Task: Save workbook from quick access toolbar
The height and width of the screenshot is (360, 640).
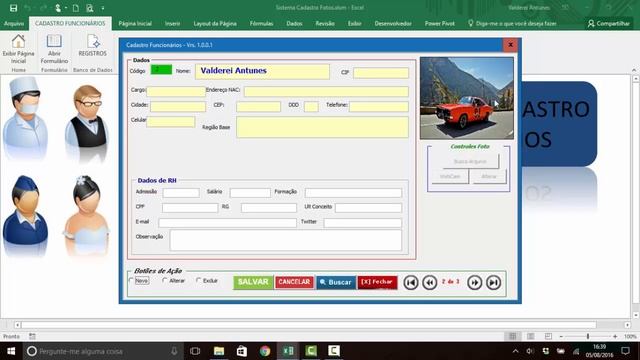Action: (13, 8)
